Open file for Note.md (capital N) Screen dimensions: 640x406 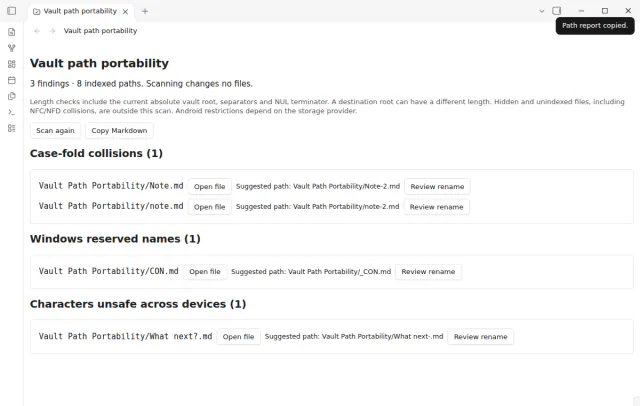pyautogui.click(x=209, y=186)
